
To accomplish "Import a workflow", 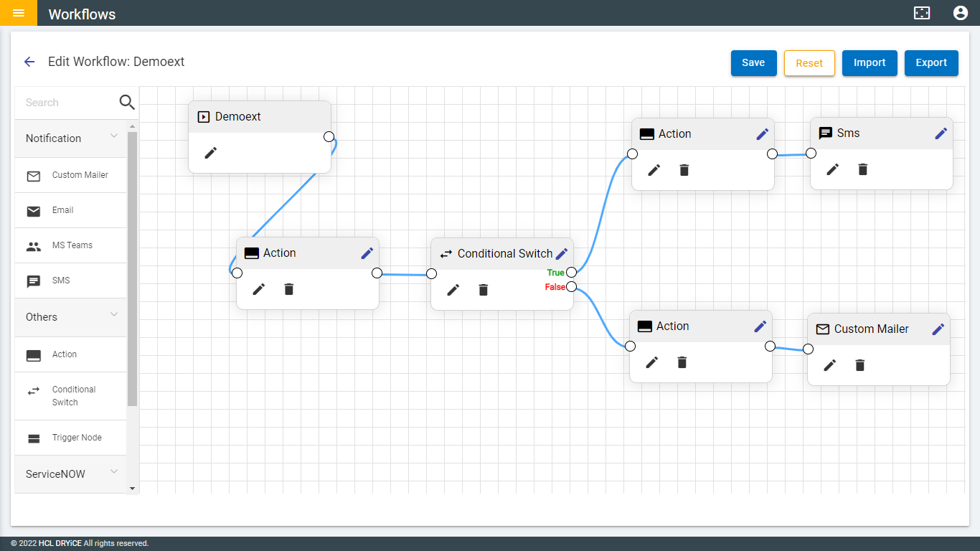I will (x=870, y=62).
